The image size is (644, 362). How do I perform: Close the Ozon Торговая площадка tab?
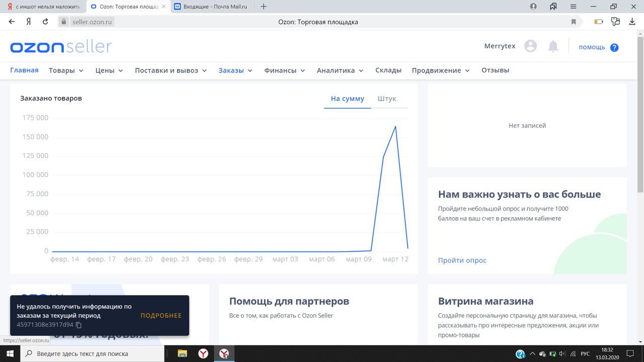tap(163, 7)
